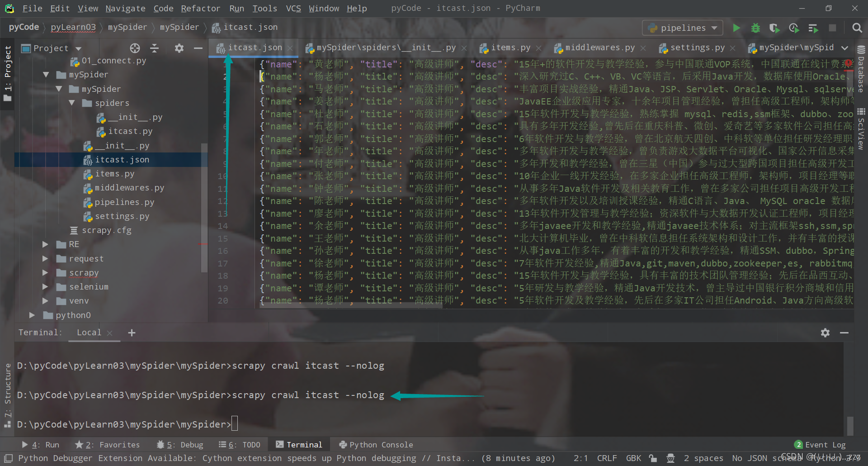Show hidden editor tabs list
The height and width of the screenshot is (466, 868).
point(844,48)
